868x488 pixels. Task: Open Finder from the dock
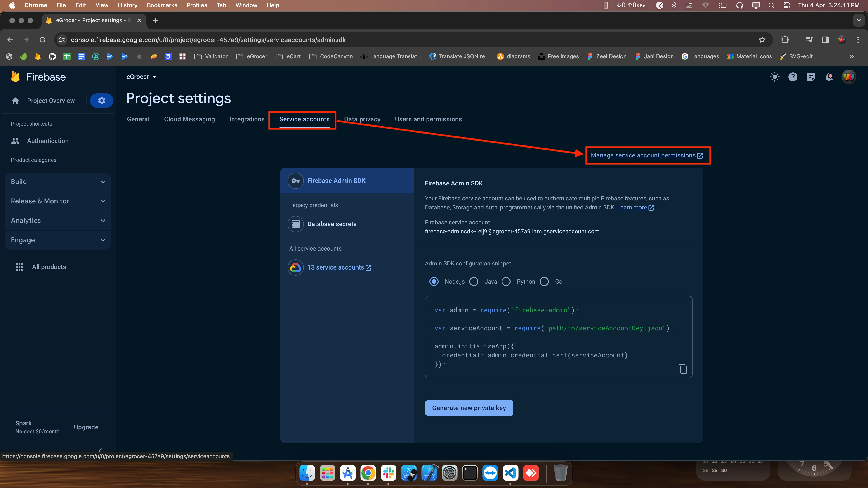click(307, 473)
